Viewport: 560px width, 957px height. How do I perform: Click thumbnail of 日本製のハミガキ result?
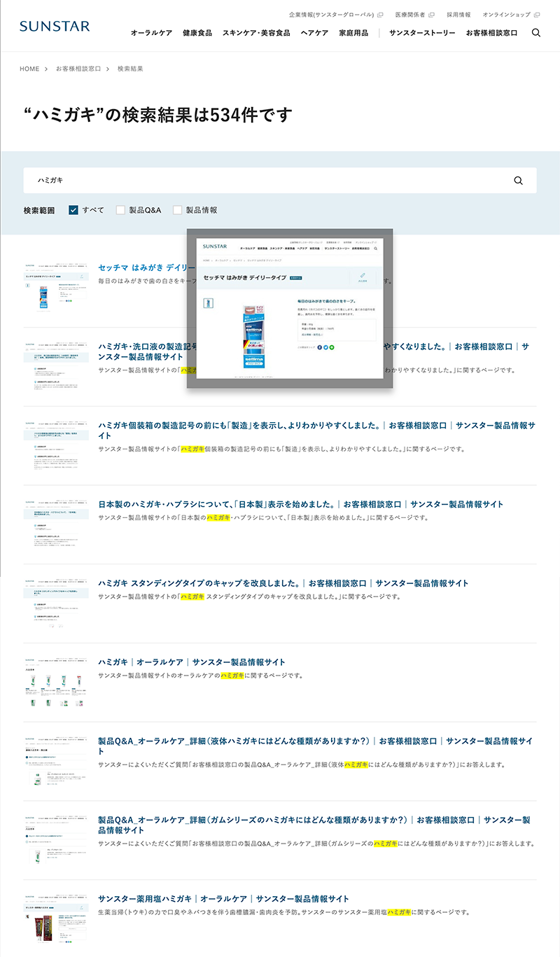(56, 525)
